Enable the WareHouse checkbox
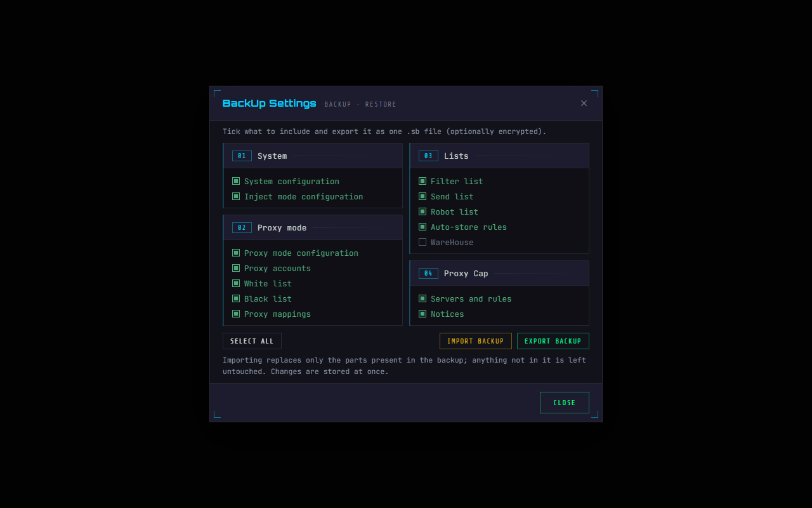Viewport: 812px width, 508px height. pos(422,242)
